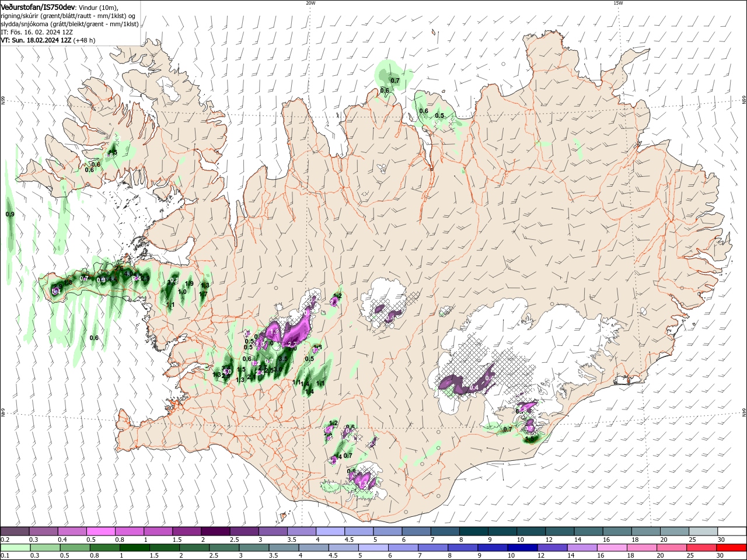Click the darkest green rain swatch between 1 and 1.5

click(134, 548)
